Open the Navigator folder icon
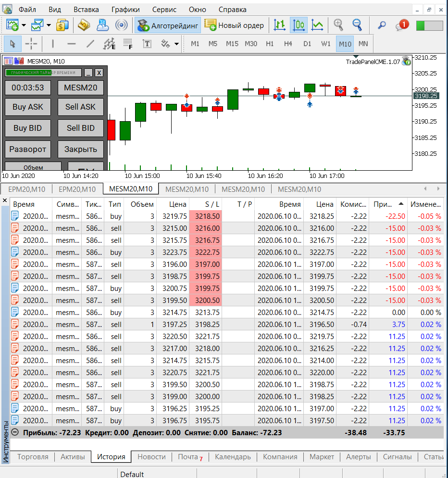The image size is (448, 478). 84,25
